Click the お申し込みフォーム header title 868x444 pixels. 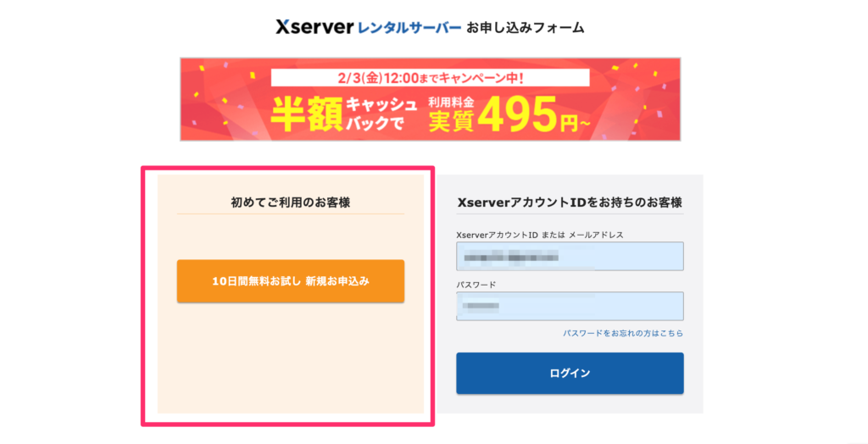click(x=526, y=27)
